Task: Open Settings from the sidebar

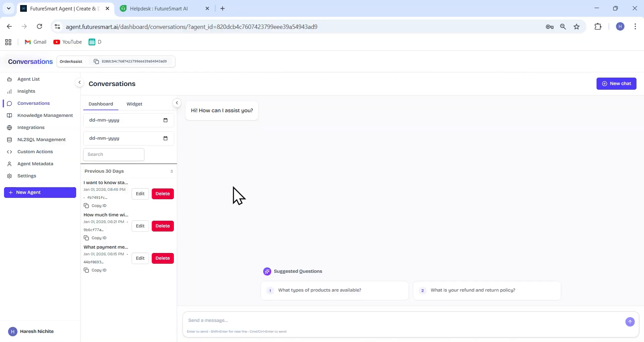Action: [27, 176]
